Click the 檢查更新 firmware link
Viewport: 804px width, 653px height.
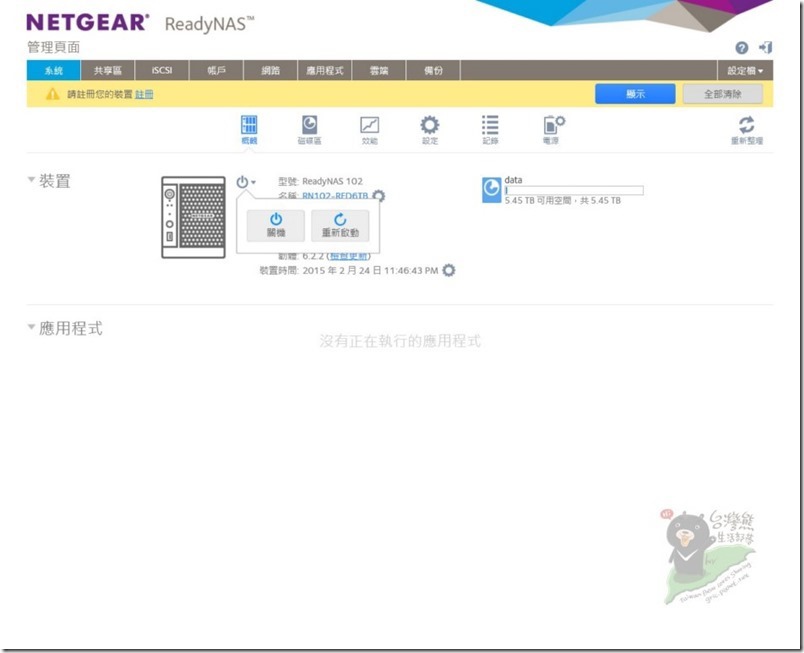coord(349,256)
